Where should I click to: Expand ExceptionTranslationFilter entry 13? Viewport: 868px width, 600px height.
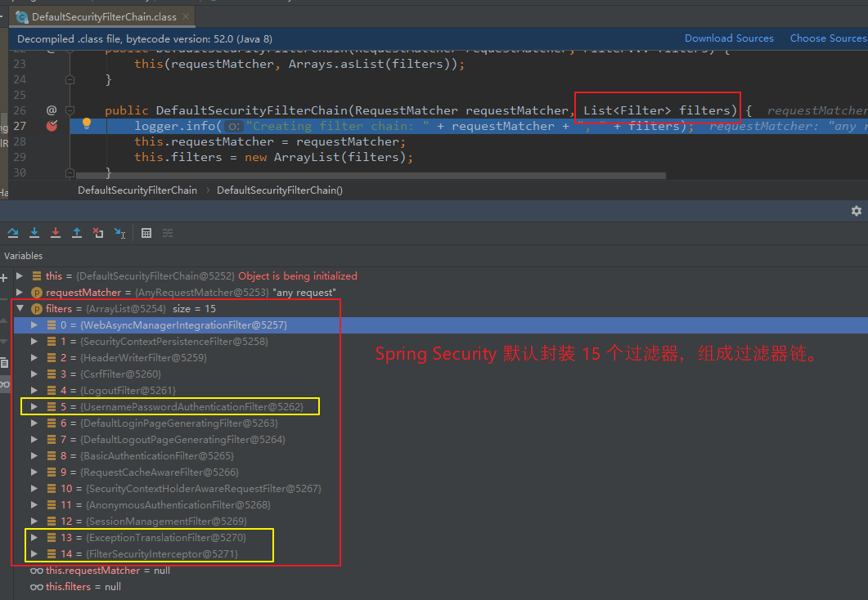[x=34, y=537]
